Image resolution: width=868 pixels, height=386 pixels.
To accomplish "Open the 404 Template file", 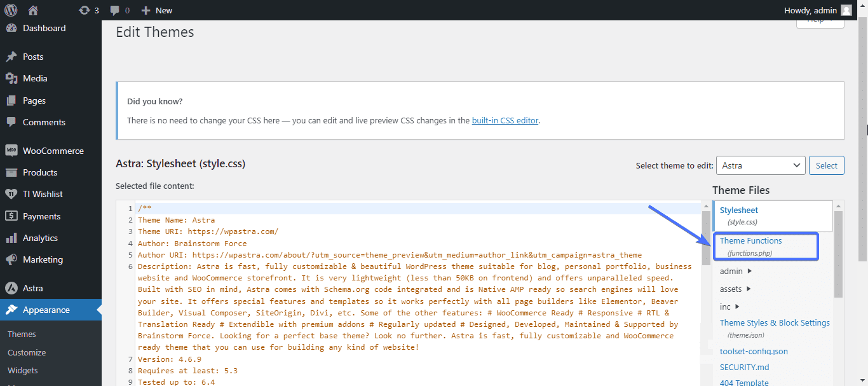I will 744,382.
